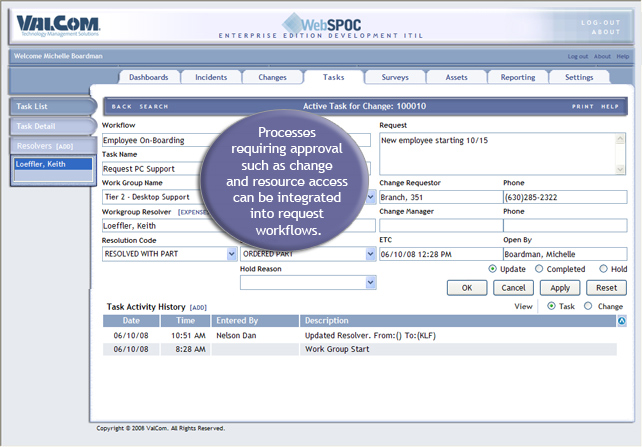The width and height of the screenshot is (642, 447).
Task: Switch to the Changes tab
Action: coord(272,77)
